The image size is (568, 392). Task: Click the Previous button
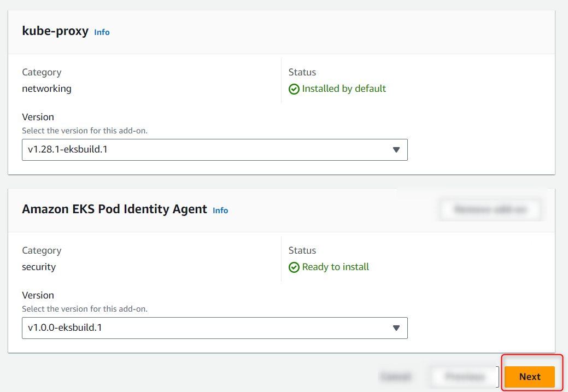[x=464, y=377]
